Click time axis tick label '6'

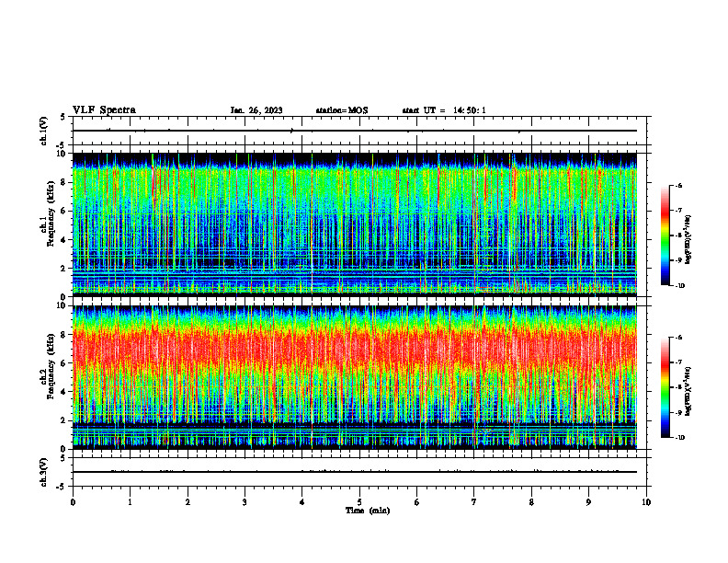click(417, 502)
